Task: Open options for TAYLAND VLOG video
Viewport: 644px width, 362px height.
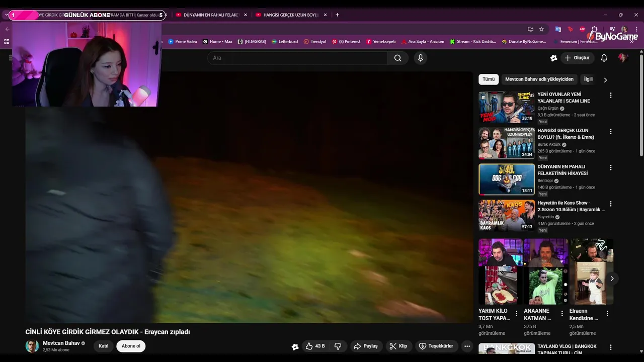Action: point(611,347)
